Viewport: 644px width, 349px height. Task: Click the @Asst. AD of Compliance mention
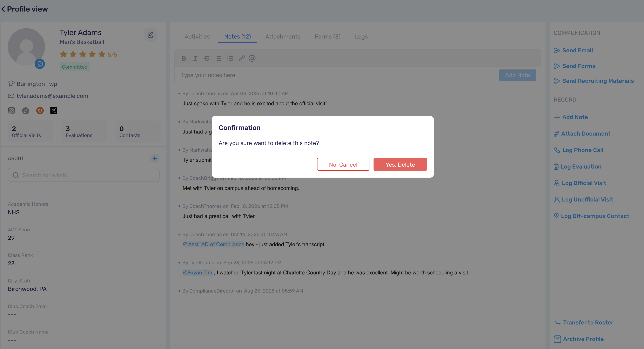pyautogui.click(x=213, y=244)
